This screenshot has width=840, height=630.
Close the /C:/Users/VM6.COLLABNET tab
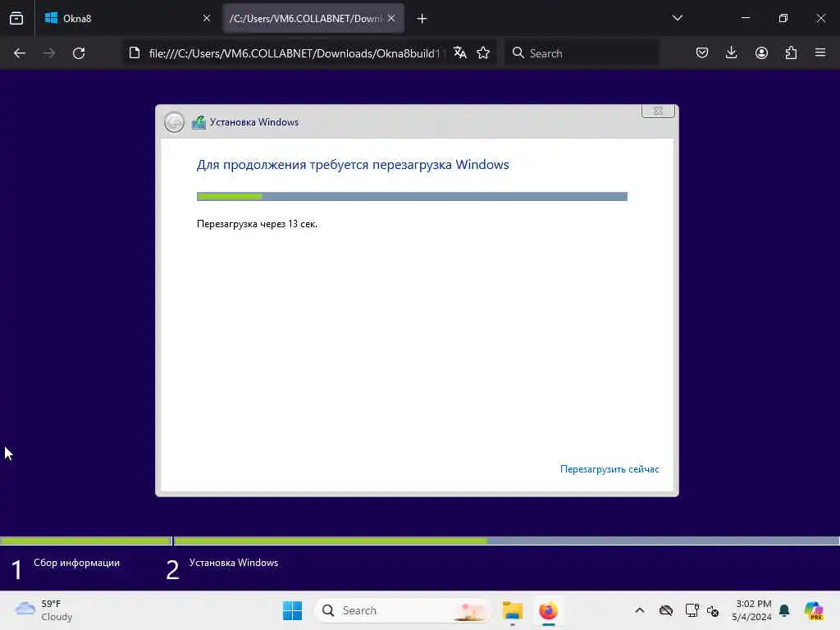click(391, 18)
